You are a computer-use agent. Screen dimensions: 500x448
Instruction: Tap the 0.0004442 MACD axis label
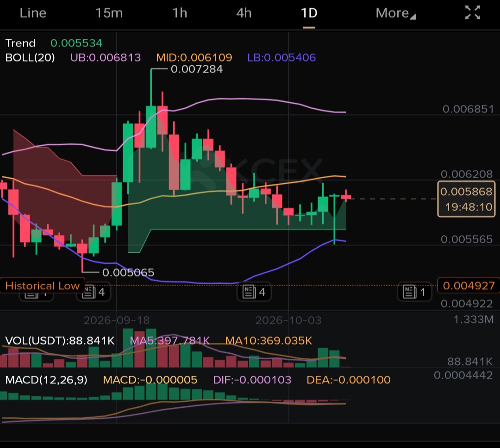463,375
